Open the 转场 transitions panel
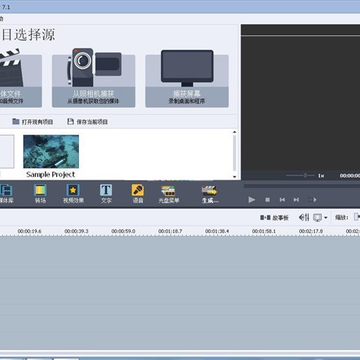The height and width of the screenshot is (360, 360). coord(40,194)
